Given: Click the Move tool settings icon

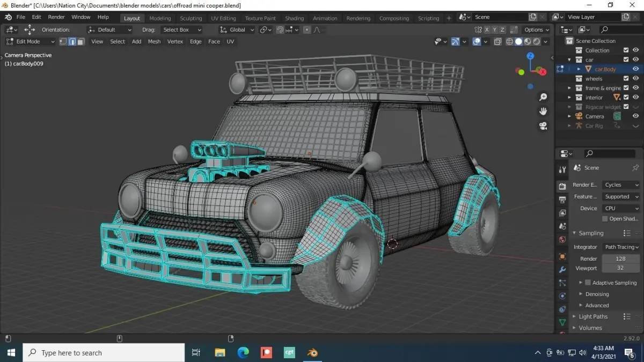Looking at the screenshot, I should coord(29,29).
